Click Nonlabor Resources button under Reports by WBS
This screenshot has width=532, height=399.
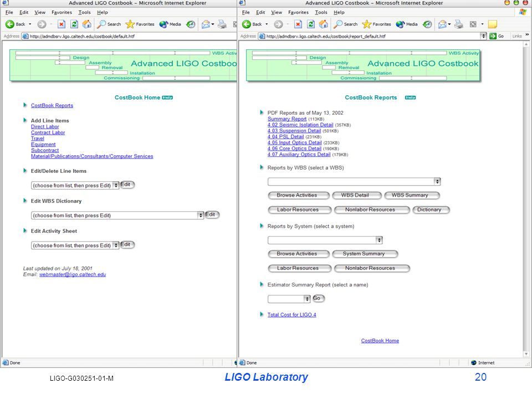372,209
